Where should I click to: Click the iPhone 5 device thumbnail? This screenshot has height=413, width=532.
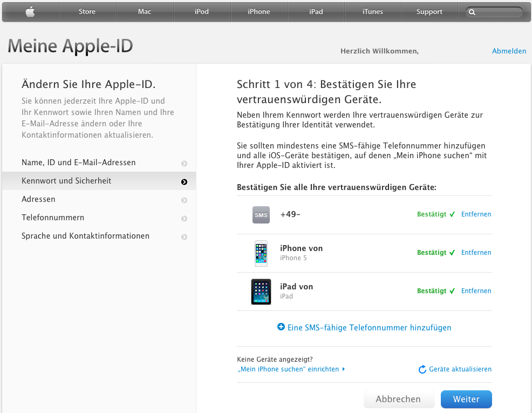pos(261,253)
